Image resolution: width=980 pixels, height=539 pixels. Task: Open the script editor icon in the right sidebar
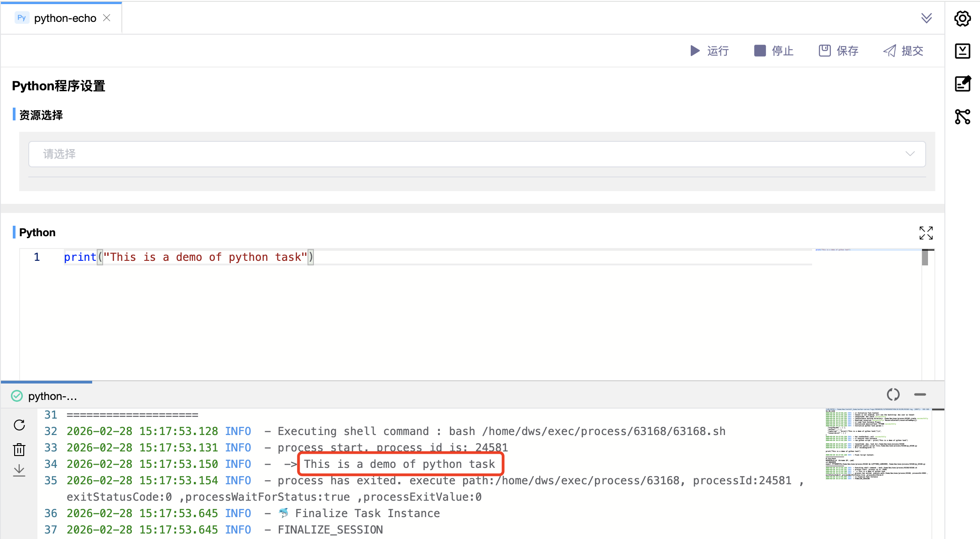(963, 84)
